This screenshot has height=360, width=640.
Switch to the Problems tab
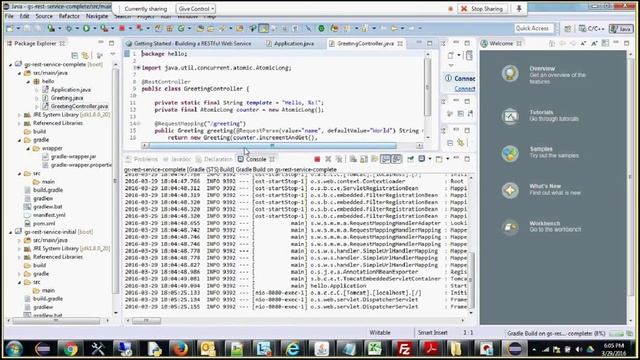coord(142,159)
